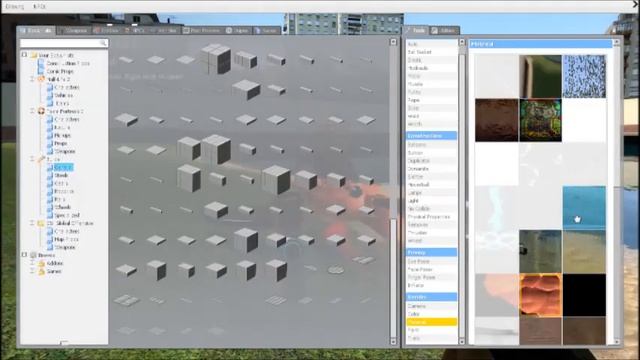This screenshot has height=360, width=640.
Task: Select Map Props under CS: Global Offensive
Action: click(x=66, y=239)
